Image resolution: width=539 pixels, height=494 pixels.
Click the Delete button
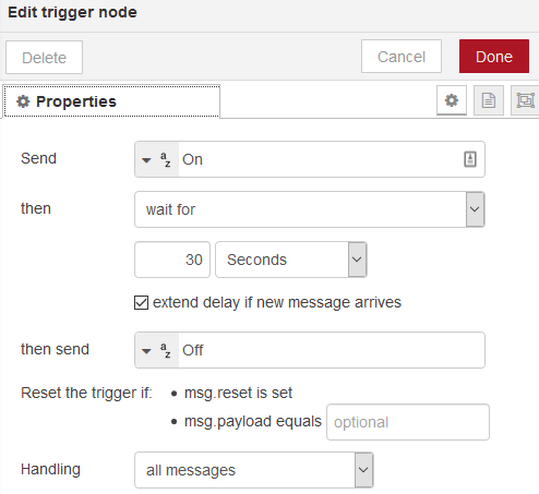44,57
